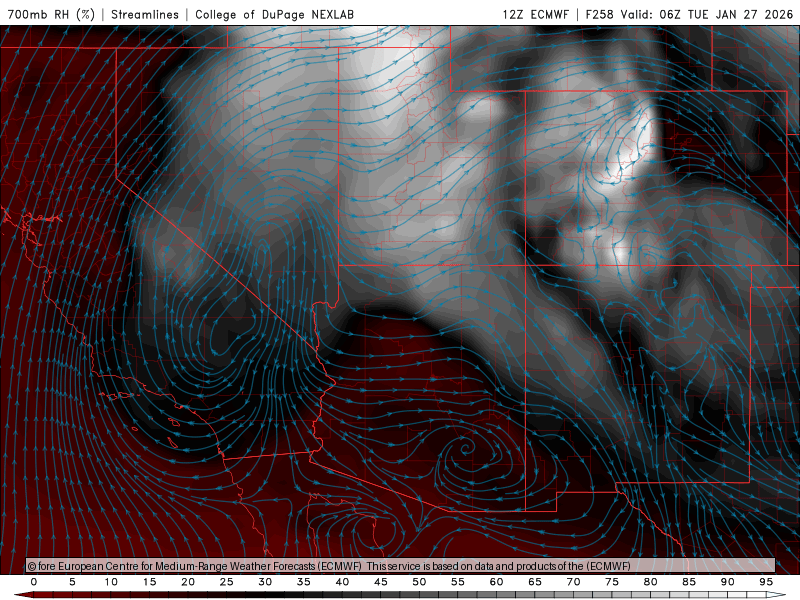Click the "12Z ECMWF" model run label
The height and width of the screenshot is (600, 800).
[x=535, y=14]
